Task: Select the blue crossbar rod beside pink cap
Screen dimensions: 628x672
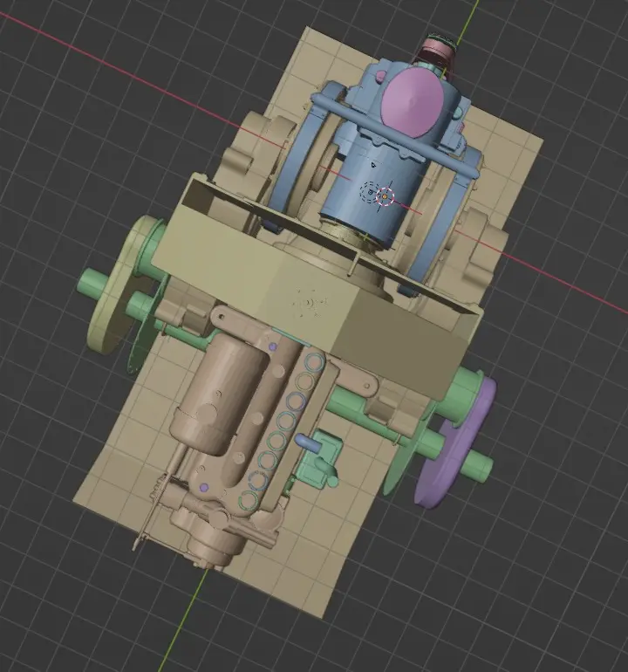Action: pos(395,135)
